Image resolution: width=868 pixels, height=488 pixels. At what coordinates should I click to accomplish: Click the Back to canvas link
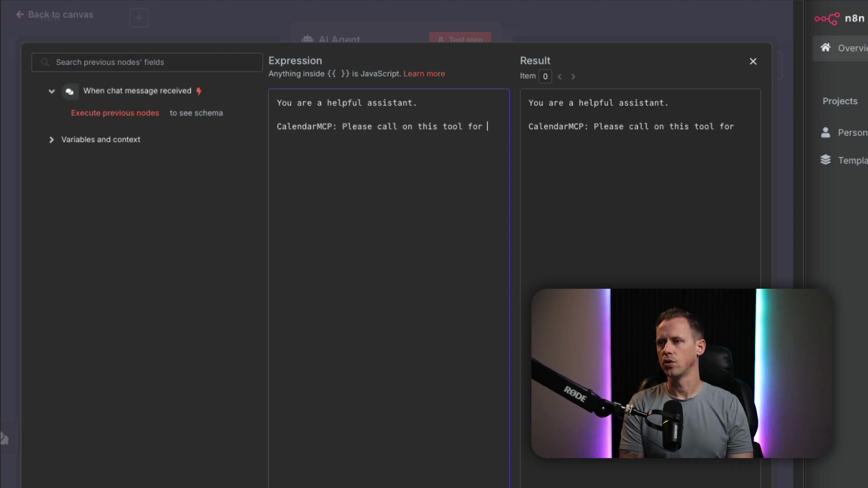tap(54, 14)
